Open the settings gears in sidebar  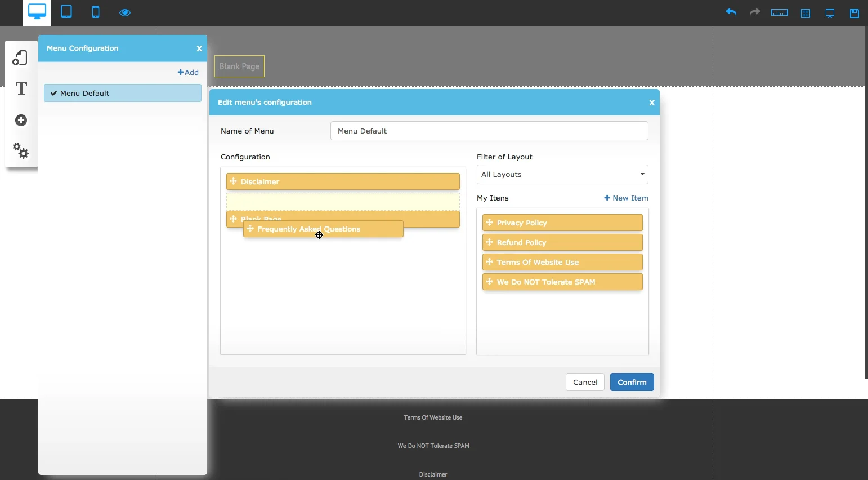(x=21, y=150)
